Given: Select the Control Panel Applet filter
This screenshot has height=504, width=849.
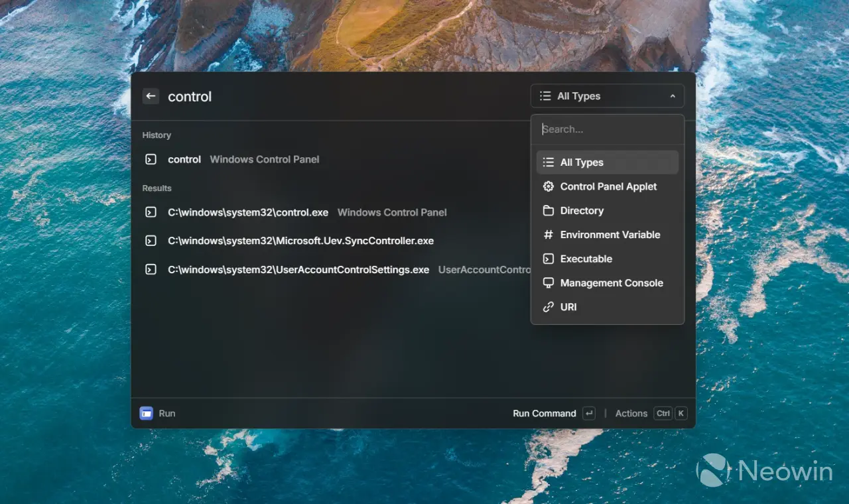Looking at the screenshot, I should point(607,186).
